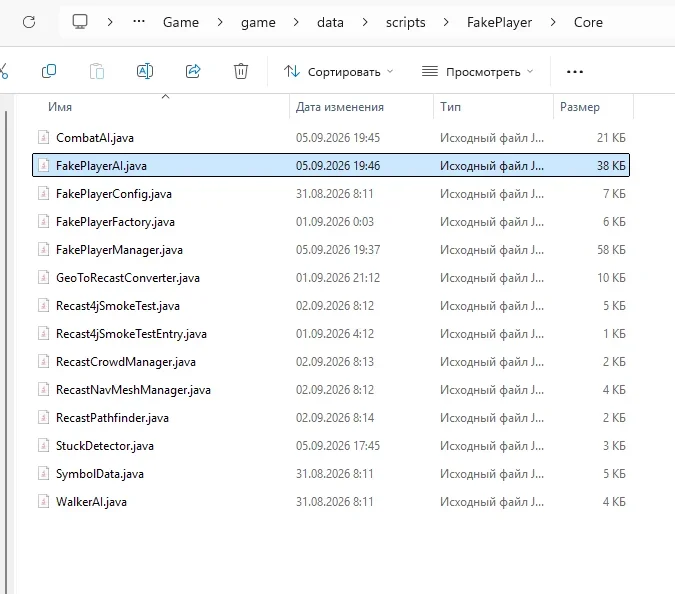Click the Cut scissors icon

click(4, 71)
